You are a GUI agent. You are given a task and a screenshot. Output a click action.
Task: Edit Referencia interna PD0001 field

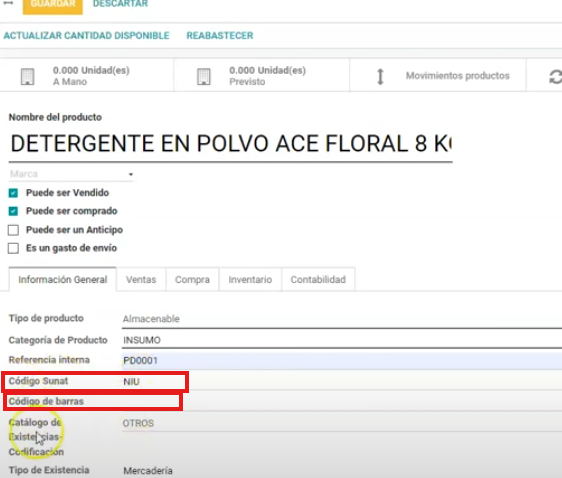342,360
